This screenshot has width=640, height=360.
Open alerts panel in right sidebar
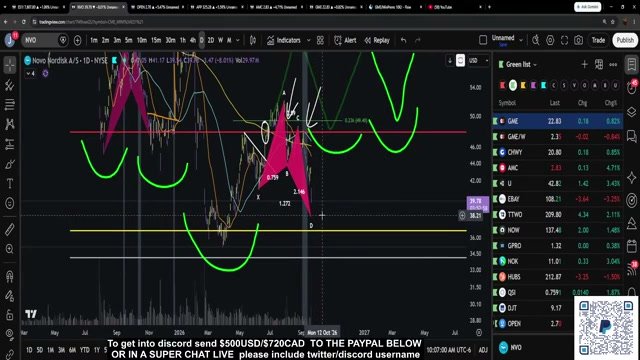pos(631,88)
